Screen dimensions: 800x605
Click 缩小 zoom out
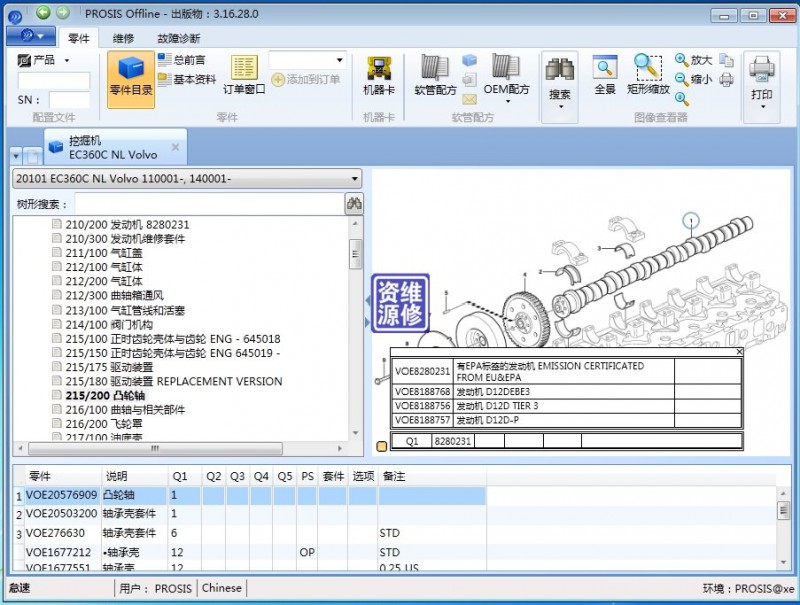coord(693,79)
